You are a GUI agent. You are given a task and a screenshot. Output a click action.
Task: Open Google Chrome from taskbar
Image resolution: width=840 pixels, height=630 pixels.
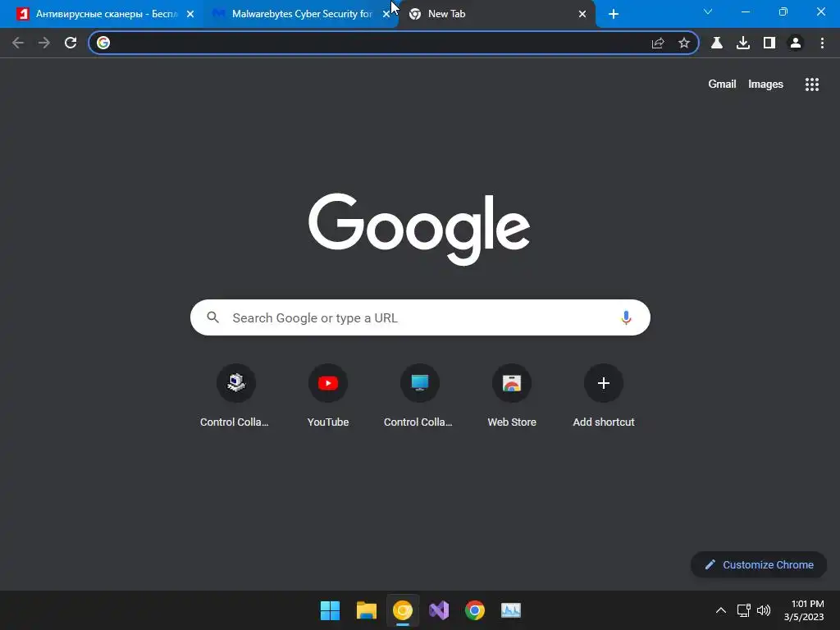[x=475, y=610]
